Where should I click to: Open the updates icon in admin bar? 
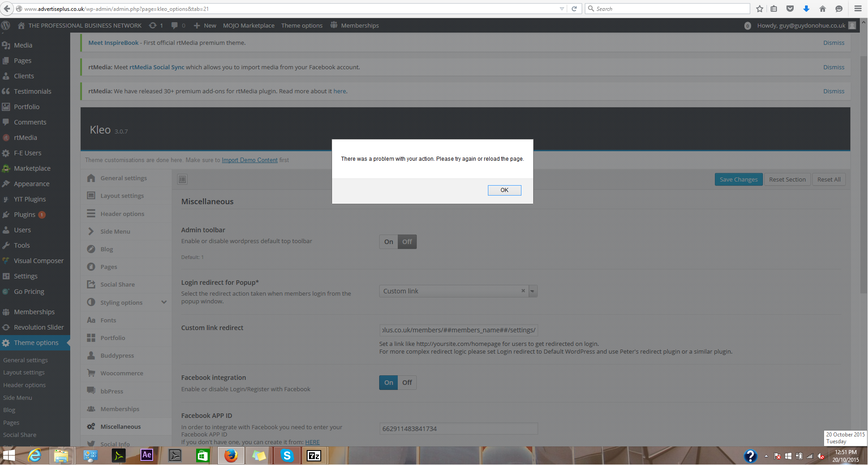153,25
